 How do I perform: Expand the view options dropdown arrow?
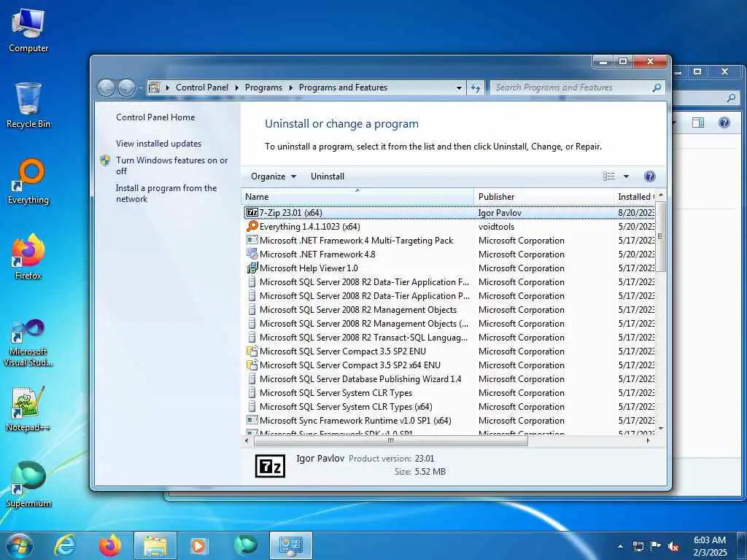[626, 176]
